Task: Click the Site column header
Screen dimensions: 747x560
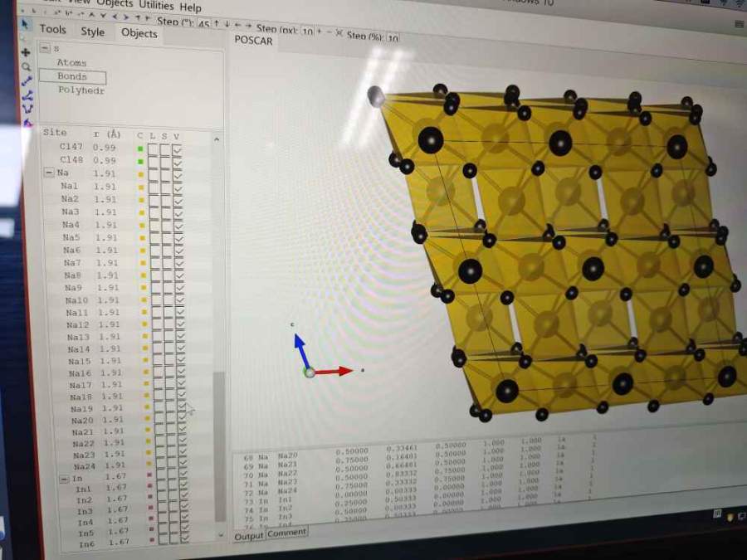Action: [55, 133]
